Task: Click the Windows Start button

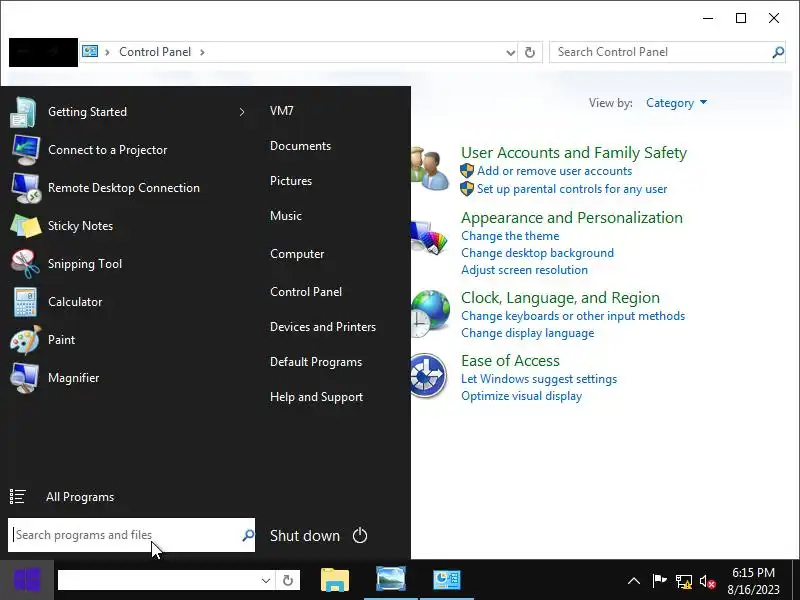Action: pyautogui.click(x=27, y=580)
